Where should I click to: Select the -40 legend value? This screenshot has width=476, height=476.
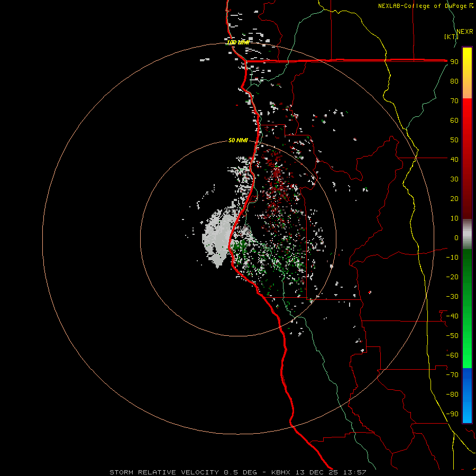[452, 316]
